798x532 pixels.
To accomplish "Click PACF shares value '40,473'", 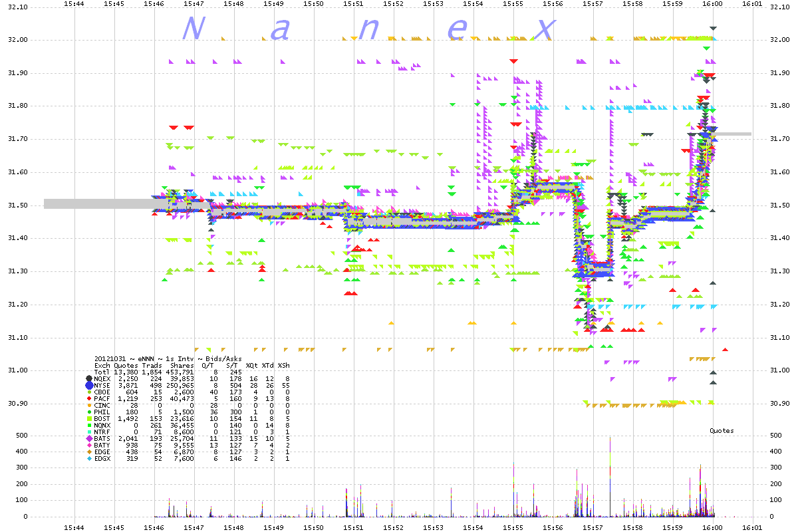I will [184, 398].
